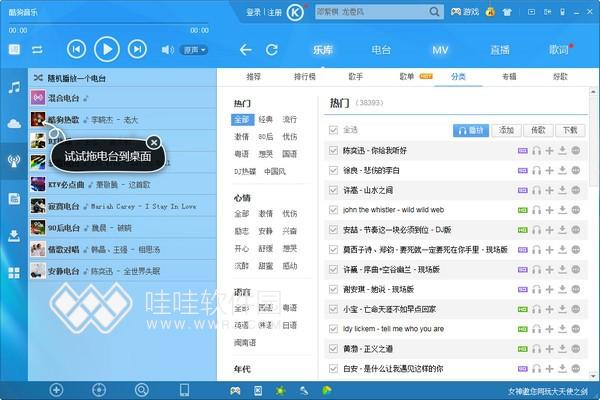
Task: Click the magnifier search icon
Action: tap(434, 12)
